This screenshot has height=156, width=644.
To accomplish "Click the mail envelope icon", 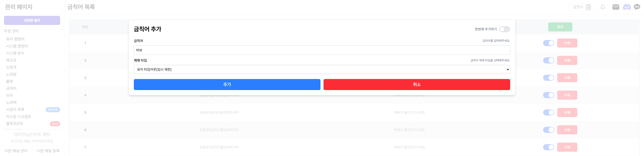I will point(616,7).
